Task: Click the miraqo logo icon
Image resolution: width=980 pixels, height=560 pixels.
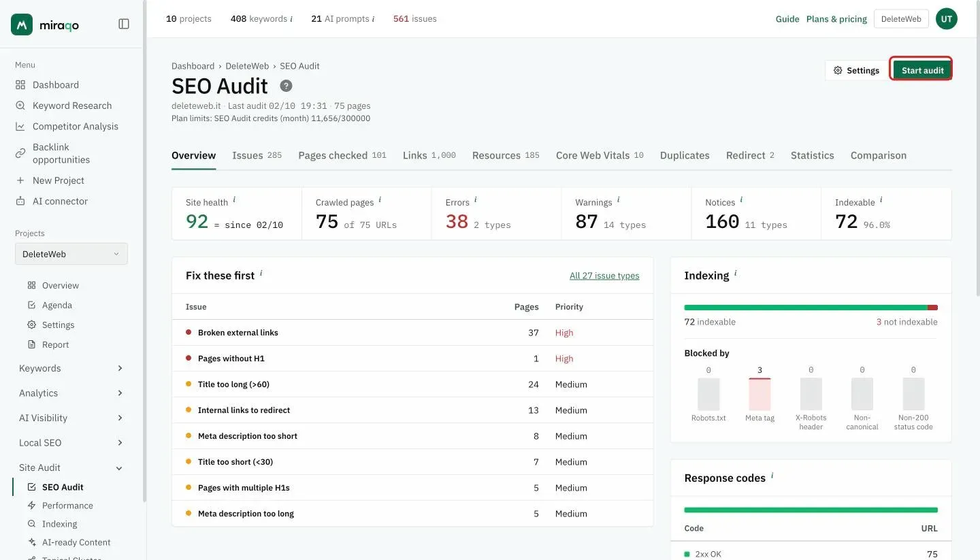Action: [22, 24]
